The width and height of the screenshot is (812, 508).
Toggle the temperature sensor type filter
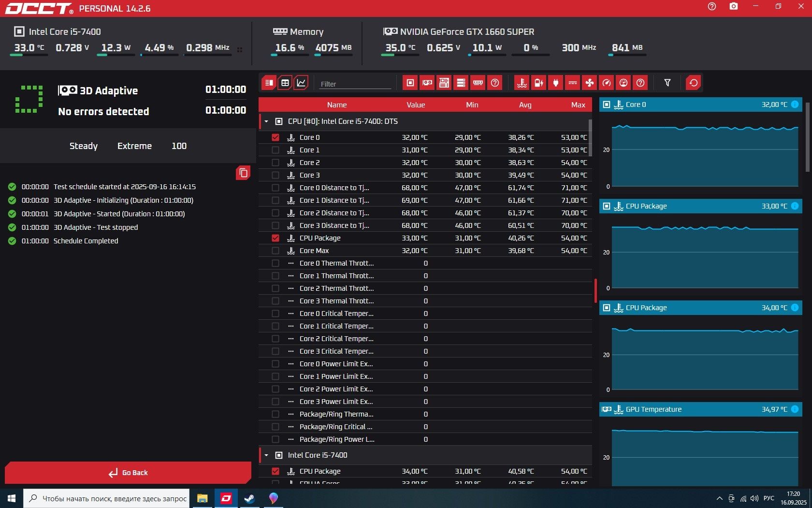click(x=522, y=83)
